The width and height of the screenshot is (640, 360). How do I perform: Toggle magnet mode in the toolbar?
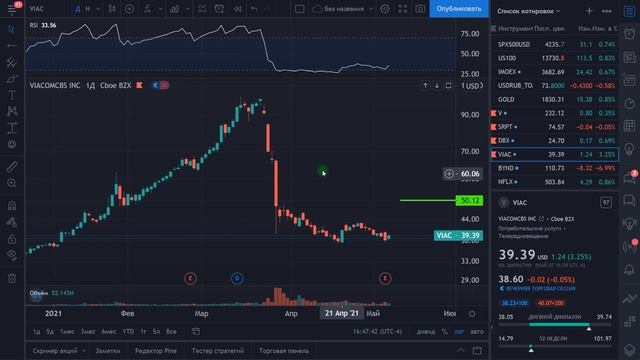tap(12, 205)
